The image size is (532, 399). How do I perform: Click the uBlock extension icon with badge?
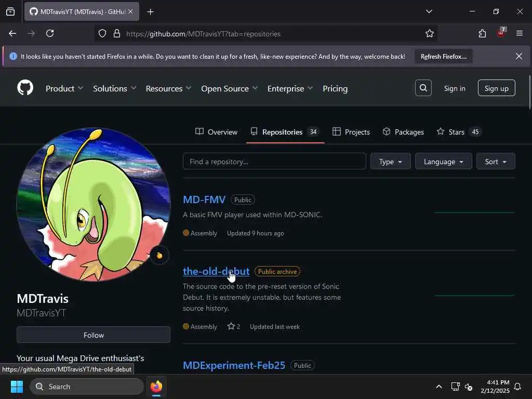(501, 33)
